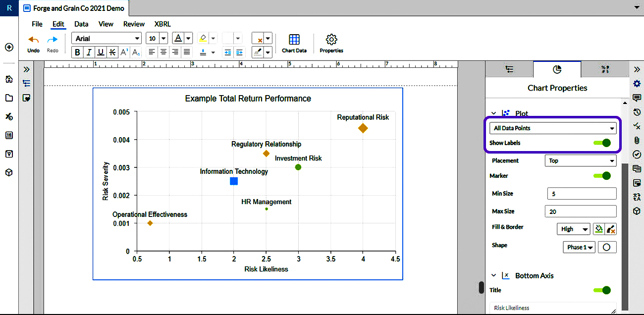Open translation icon in right rail

pos(637,197)
